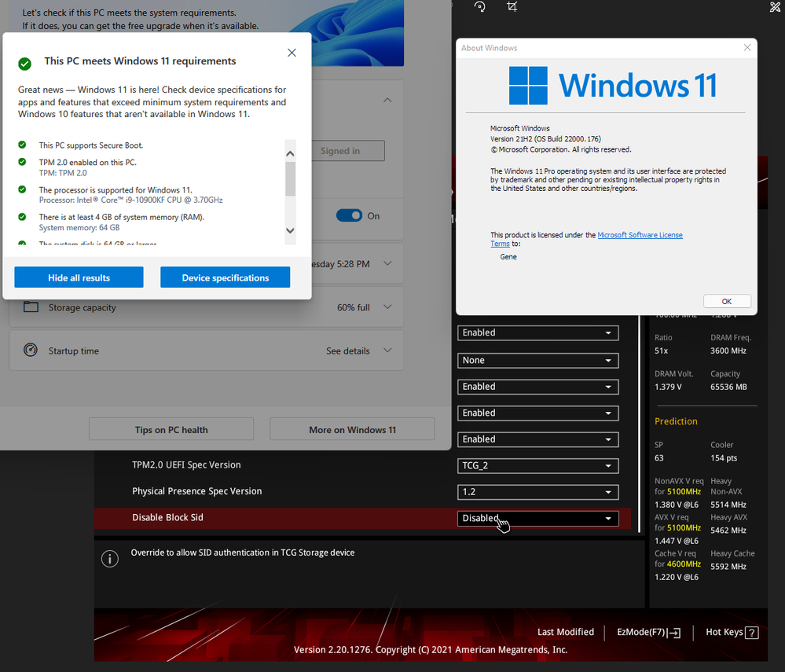Click the large green check beside the requirements title
The image size is (785, 672).
[24, 64]
